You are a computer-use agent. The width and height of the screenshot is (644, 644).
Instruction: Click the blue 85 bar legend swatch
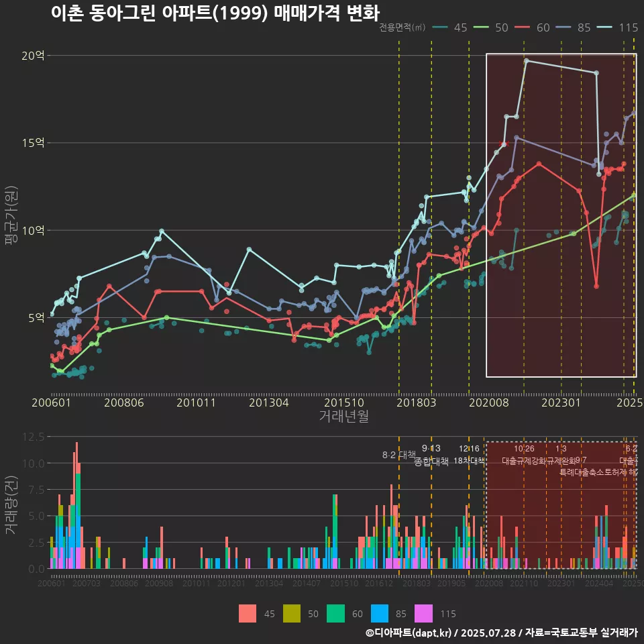click(x=380, y=614)
